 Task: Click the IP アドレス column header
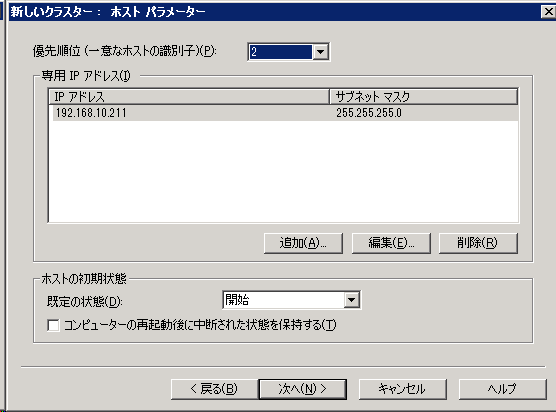tap(189, 96)
